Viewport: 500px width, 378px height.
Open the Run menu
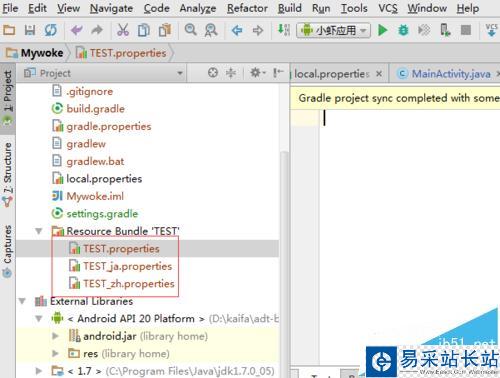(x=321, y=8)
